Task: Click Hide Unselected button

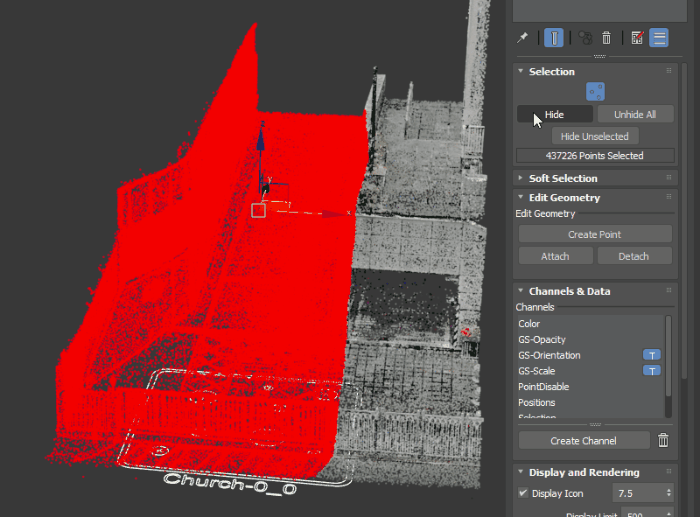Action: pos(595,136)
